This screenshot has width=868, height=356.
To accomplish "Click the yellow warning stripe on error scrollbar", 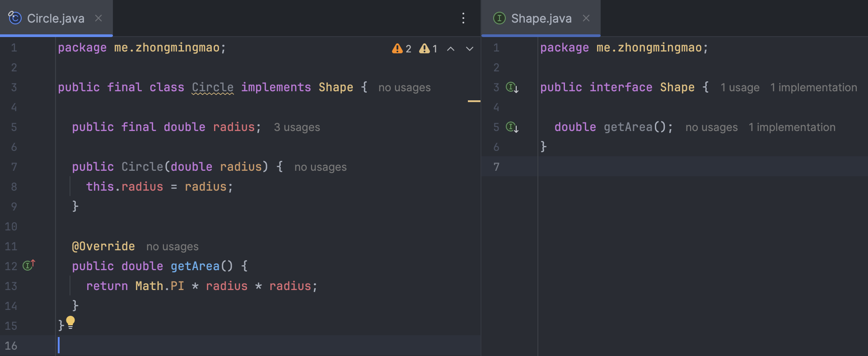I will pos(474,101).
